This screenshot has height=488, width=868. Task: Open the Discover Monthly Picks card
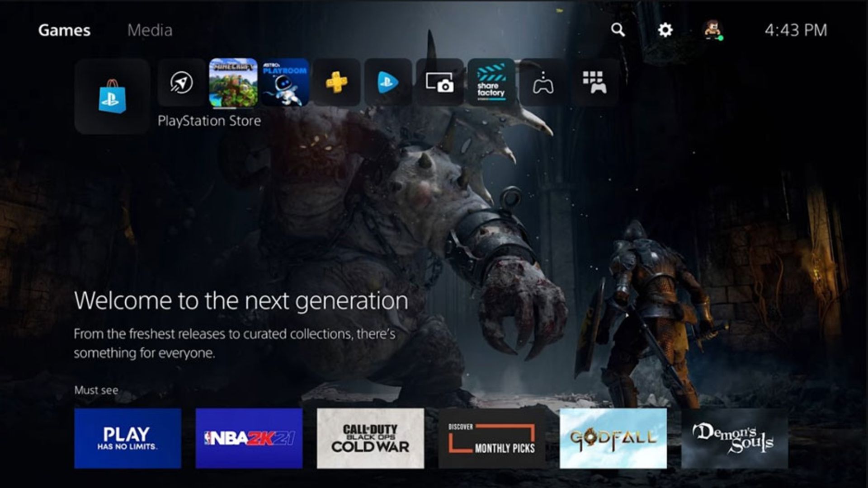[x=492, y=438]
